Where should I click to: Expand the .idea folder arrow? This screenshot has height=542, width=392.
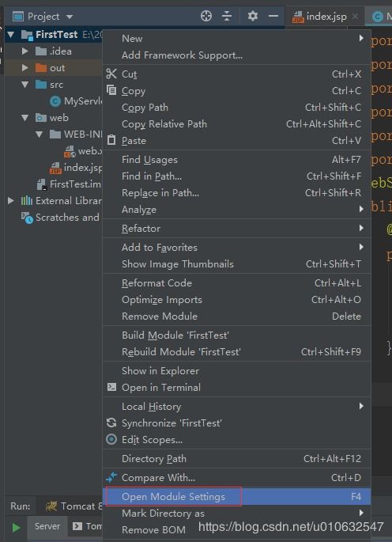24,51
